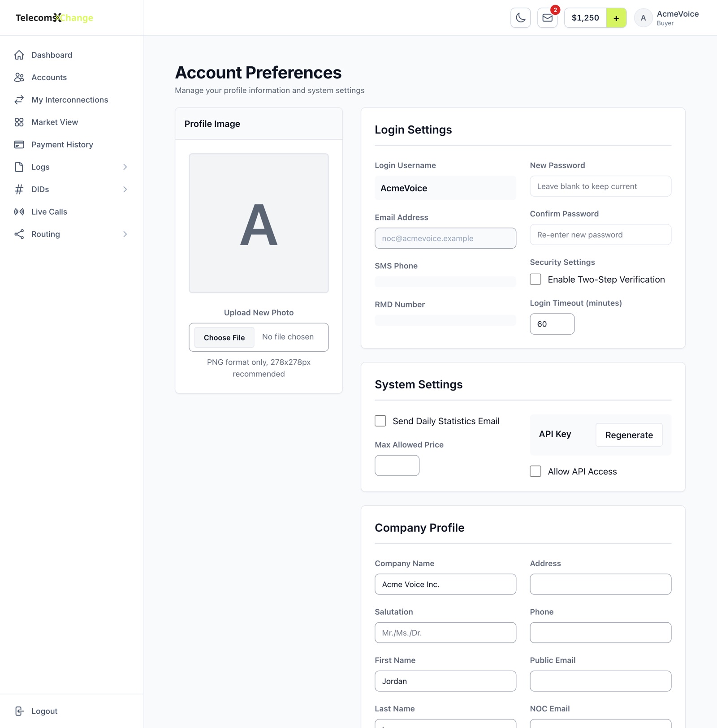717x728 pixels.
Task: Click the Max Allowed Price field
Action: (397, 465)
